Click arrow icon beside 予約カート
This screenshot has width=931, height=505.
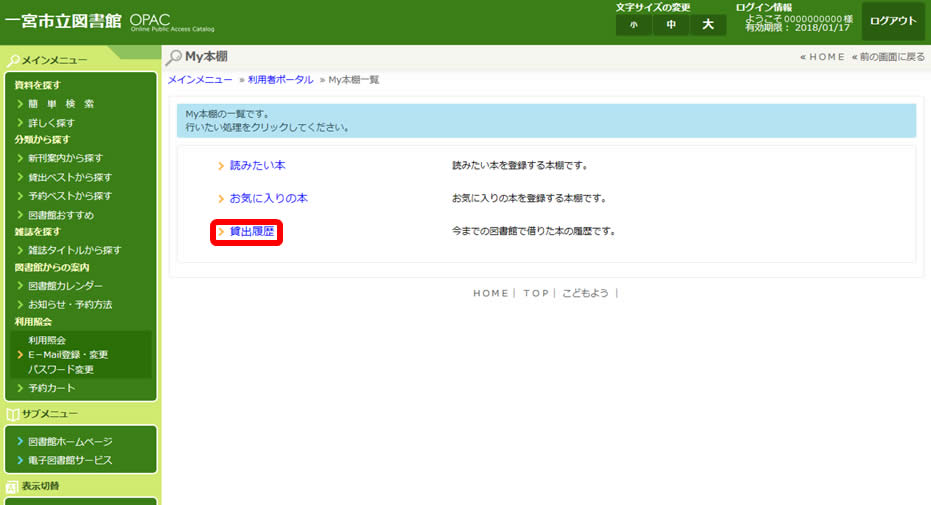(20, 388)
